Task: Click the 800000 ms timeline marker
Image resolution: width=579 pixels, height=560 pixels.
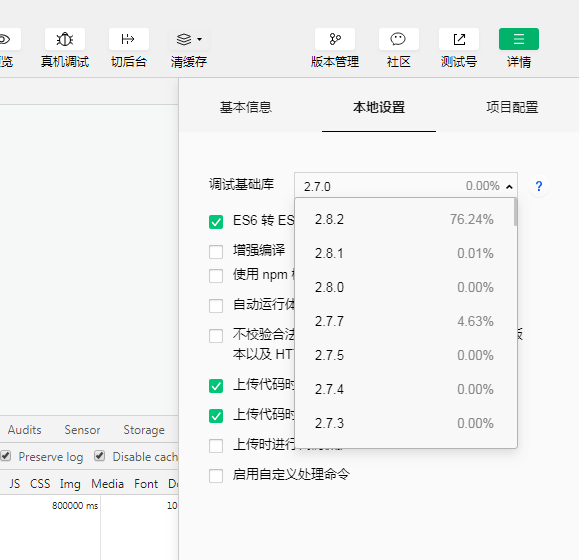Action: pos(75,505)
